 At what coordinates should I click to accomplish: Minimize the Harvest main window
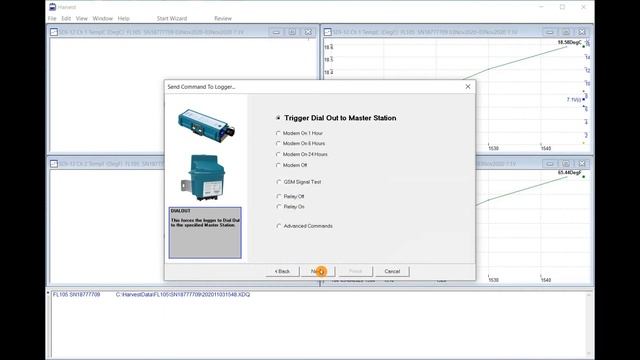(541, 7)
